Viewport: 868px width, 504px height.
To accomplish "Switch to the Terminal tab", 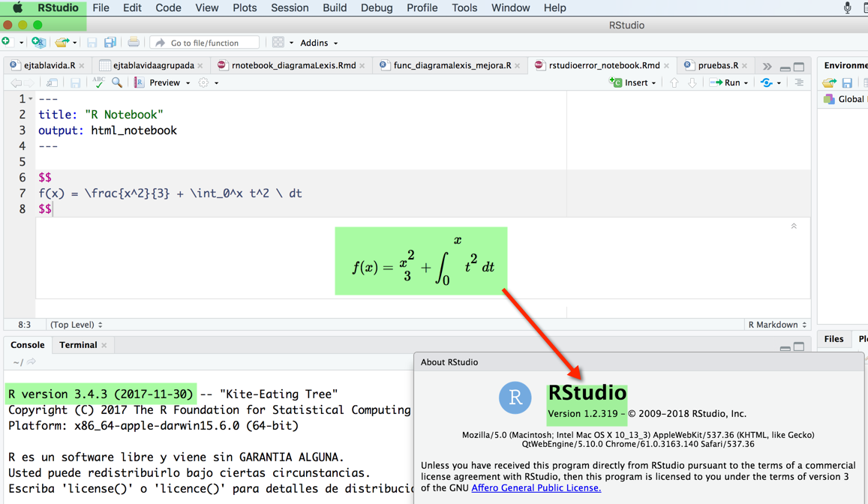I will (77, 345).
